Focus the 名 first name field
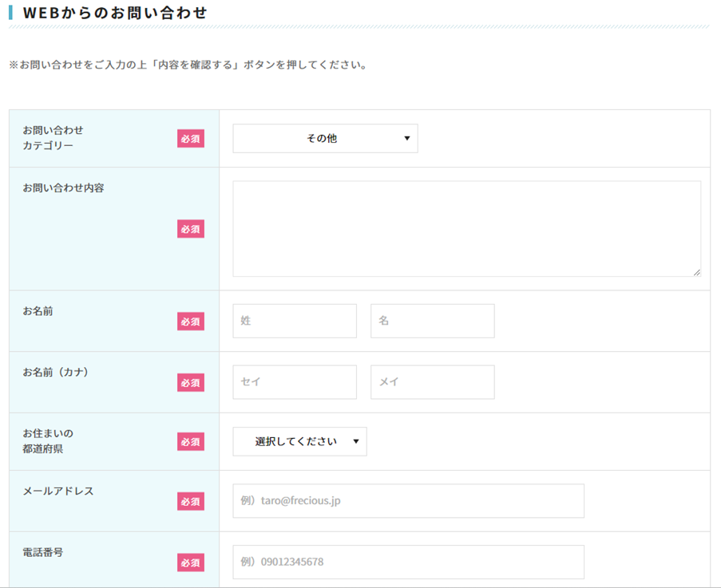 pos(432,321)
